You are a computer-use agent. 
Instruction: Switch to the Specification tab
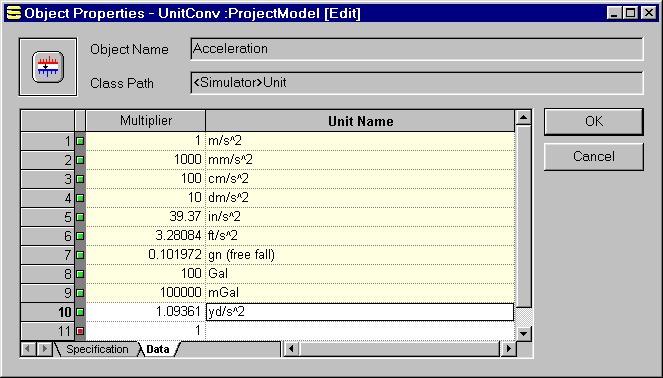(97, 349)
